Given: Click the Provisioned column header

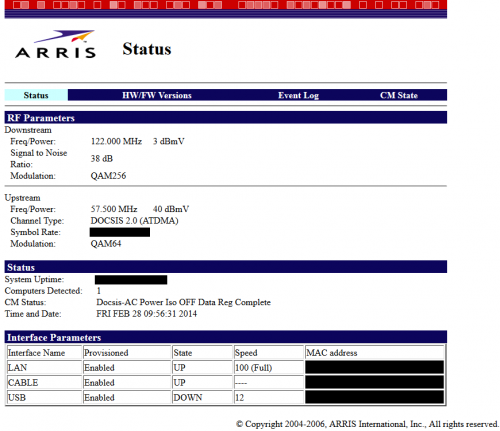Looking at the screenshot, I should point(127,353).
